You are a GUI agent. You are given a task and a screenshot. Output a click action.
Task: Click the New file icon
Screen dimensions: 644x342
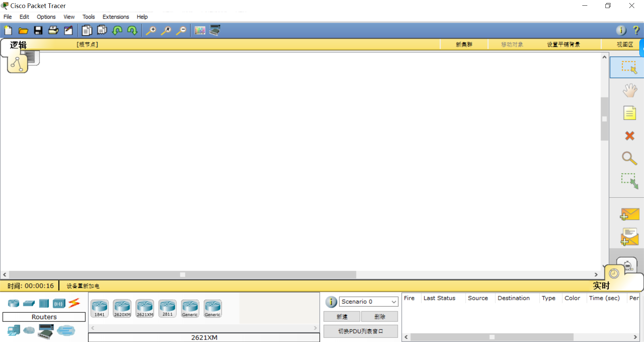tap(8, 31)
